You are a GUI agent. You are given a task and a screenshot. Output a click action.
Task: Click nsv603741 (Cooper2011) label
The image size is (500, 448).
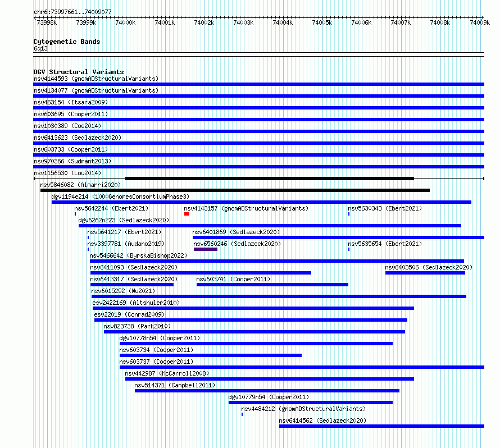tap(233, 279)
